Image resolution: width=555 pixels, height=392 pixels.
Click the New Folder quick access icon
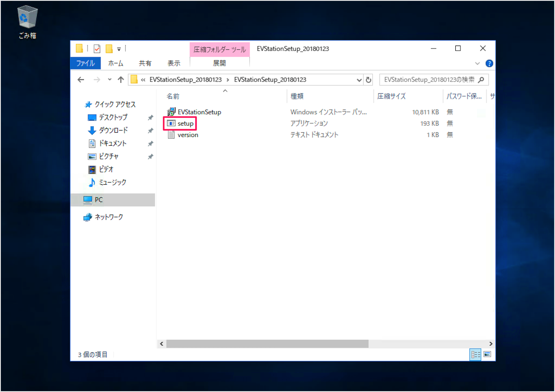pyautogui.click(x=109, y=49)
